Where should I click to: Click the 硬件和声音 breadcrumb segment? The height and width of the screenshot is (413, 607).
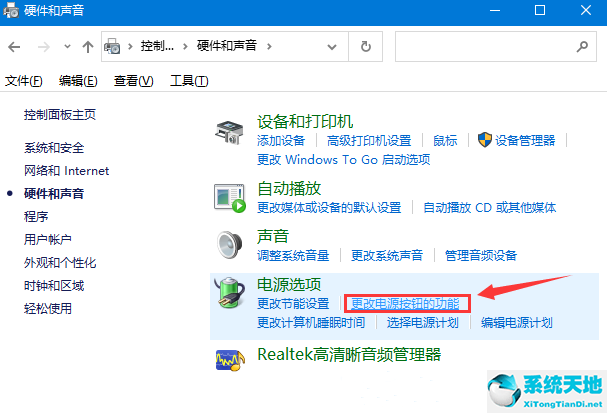click(227, 46)
